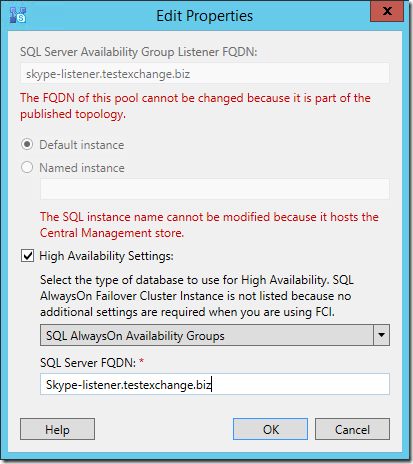Click the Central Management store warning text
413x464 pixels.
tap(209, 225)
